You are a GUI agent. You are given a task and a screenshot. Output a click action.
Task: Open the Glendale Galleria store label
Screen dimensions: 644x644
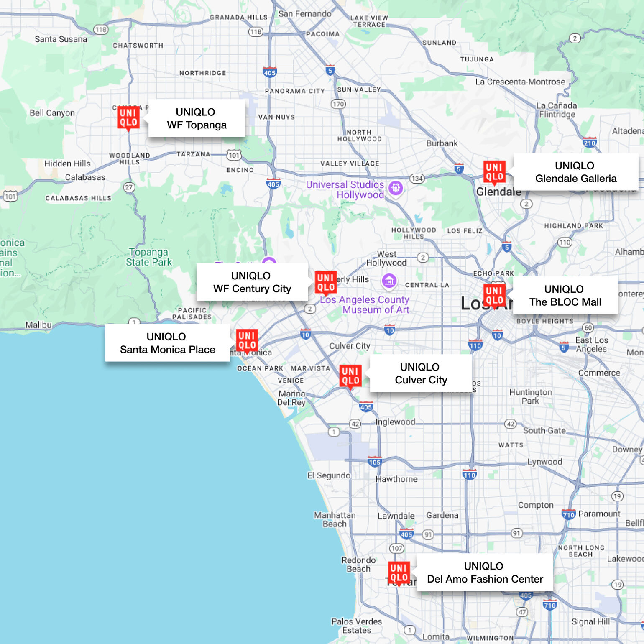pyautogui.click(x=575, y=172)
